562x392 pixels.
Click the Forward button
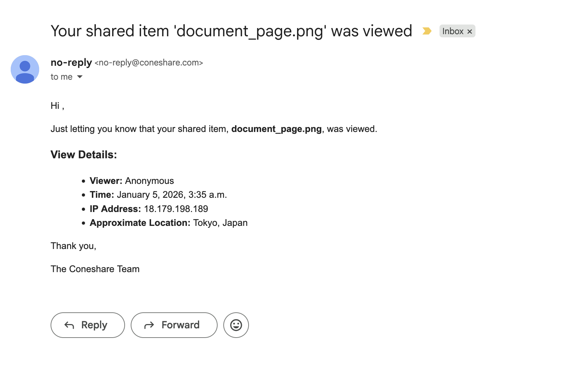pyautogui.click(x=174, y=325)
